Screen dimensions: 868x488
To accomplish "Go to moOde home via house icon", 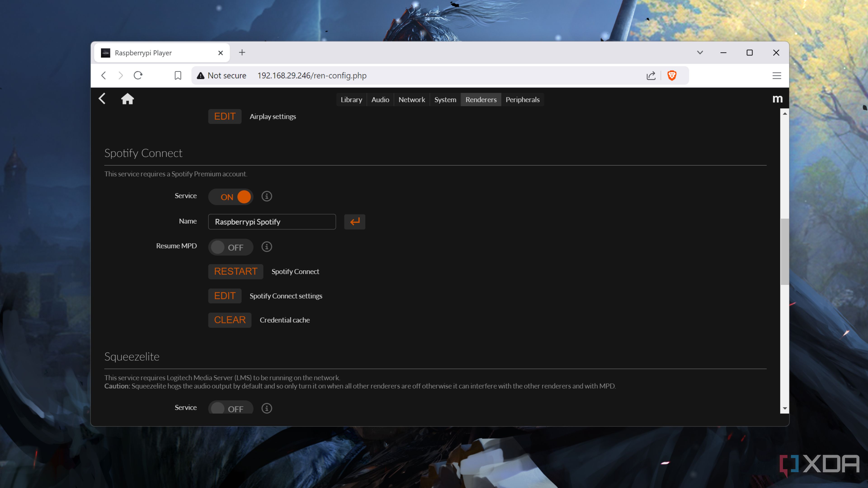I will click(x=127, y=99).
